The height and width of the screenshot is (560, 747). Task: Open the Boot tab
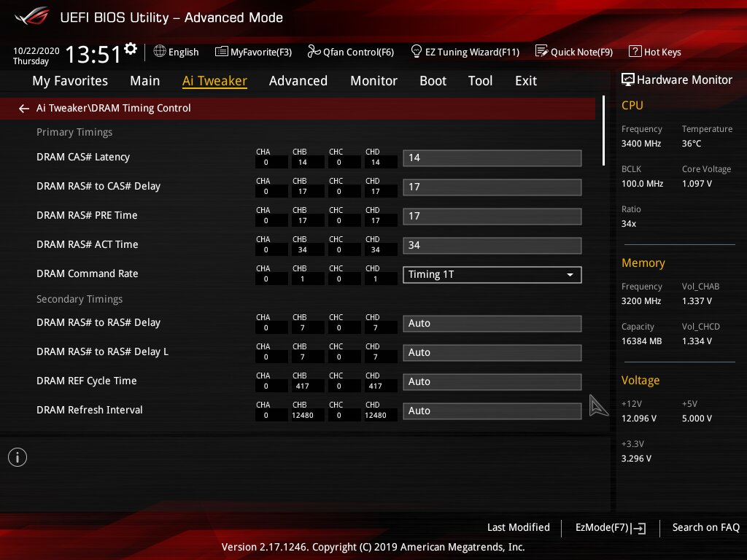[433, 80]
